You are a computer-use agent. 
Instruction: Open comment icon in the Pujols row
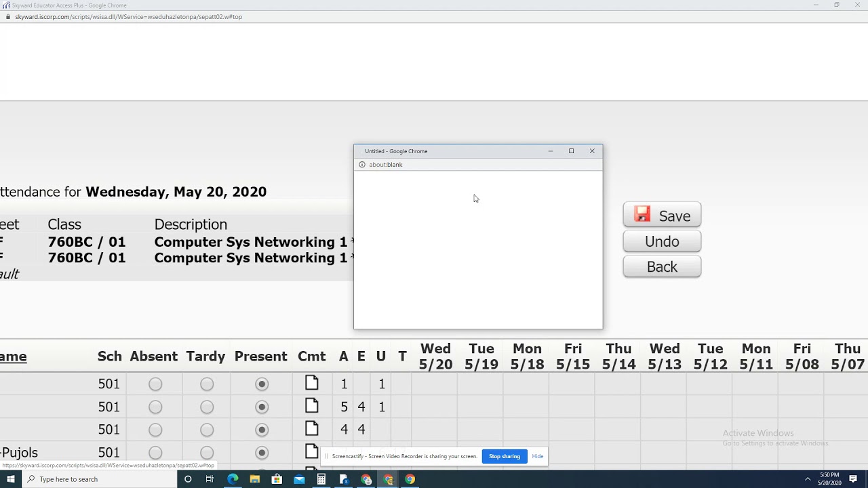point(312,451)
